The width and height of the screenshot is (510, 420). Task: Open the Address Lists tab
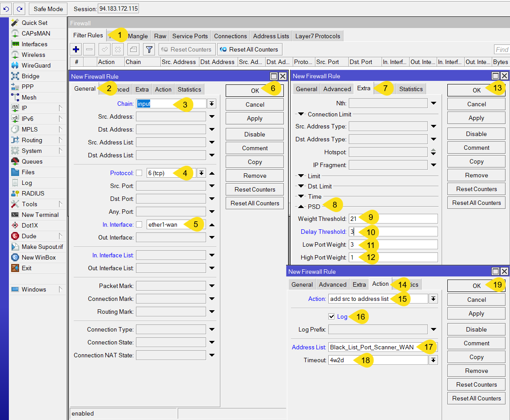point(271,36)
